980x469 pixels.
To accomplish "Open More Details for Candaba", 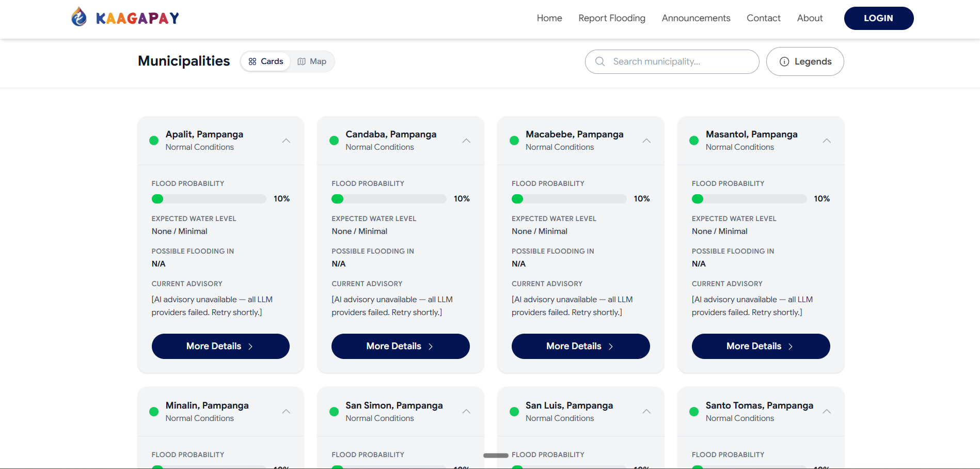I will point(401,346).
